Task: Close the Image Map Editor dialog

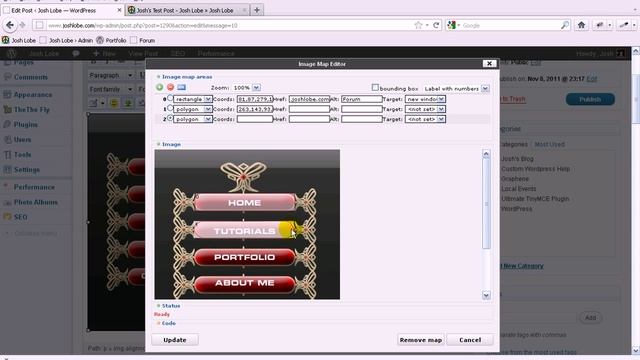Action: coord(489,63)
